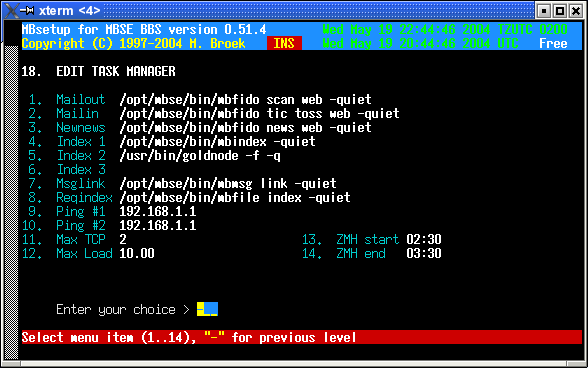Click the mbfido scan web -quiet command
This screenshot has height=368, width=588.
pyautogui.click(x=246, y=99)
